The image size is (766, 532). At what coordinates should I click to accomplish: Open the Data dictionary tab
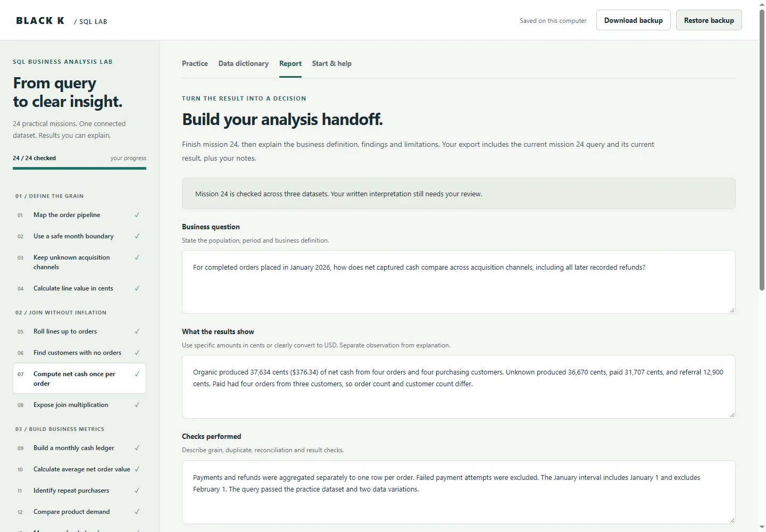point(244,63)
